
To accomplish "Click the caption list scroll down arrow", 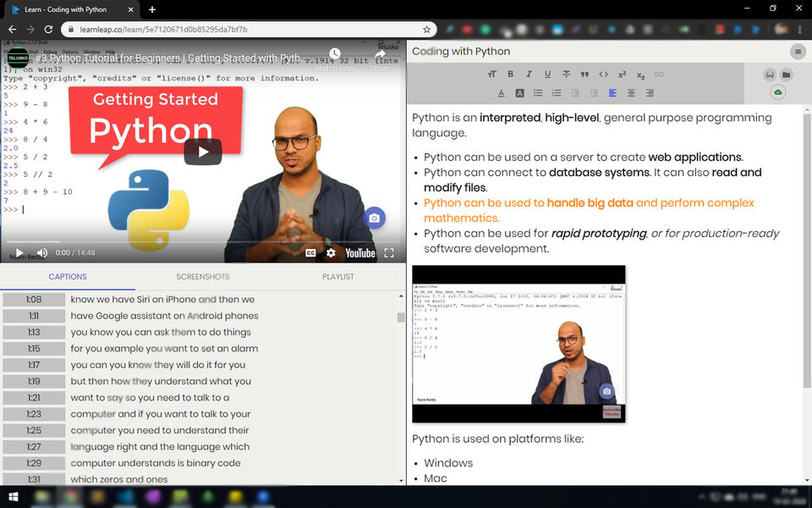I will (x=401, y=481).
